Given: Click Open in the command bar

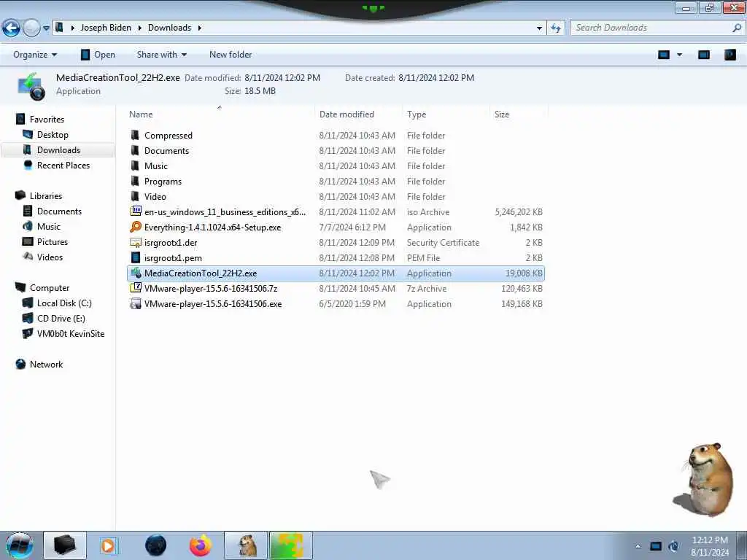Looking at the screenshot, I should tap(98, 55).
